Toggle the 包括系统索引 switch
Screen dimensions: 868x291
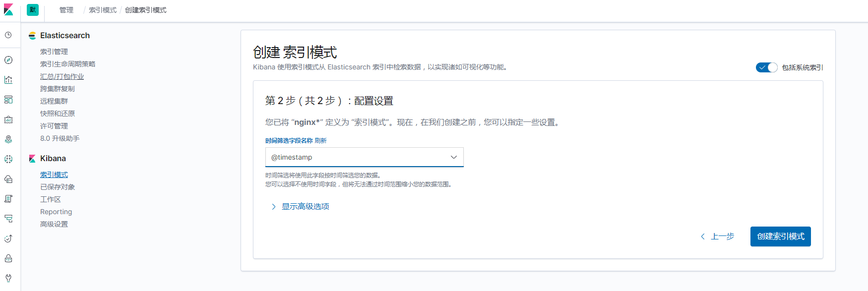point(766,67)
